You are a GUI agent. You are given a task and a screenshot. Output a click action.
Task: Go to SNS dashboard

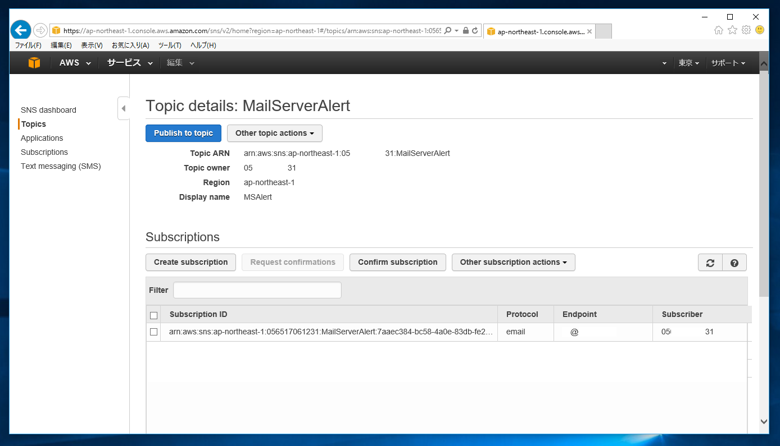click(48, 110)
